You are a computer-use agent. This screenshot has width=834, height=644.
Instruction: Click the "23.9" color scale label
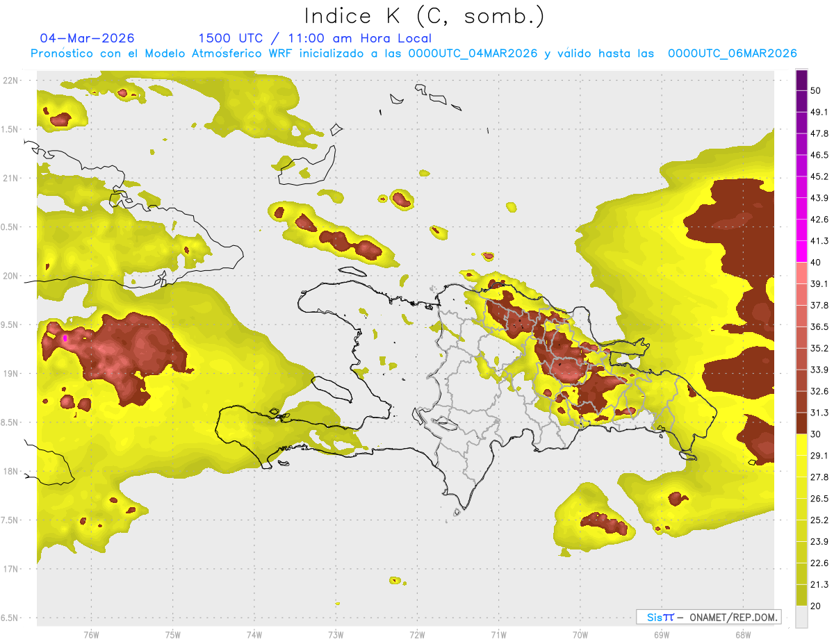coord(819,542)
